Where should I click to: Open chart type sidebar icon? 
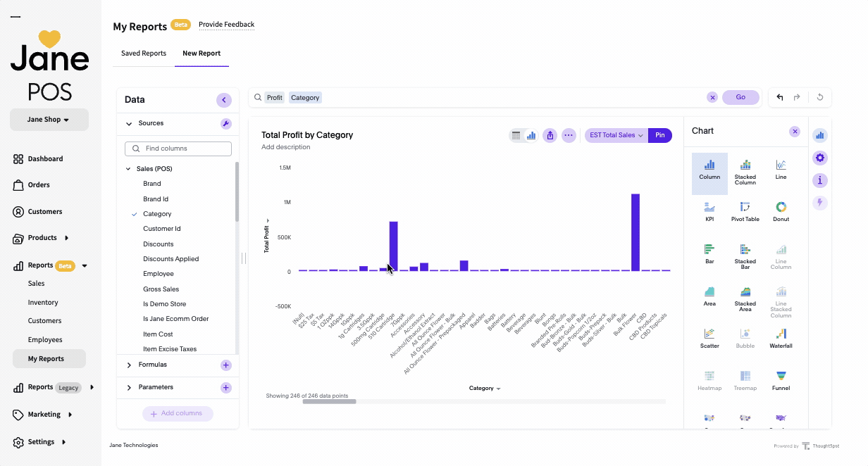[x=820, y=135]
